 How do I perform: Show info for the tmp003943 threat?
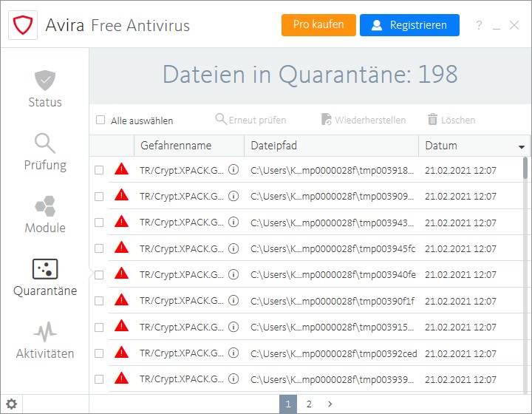point(233,222)
